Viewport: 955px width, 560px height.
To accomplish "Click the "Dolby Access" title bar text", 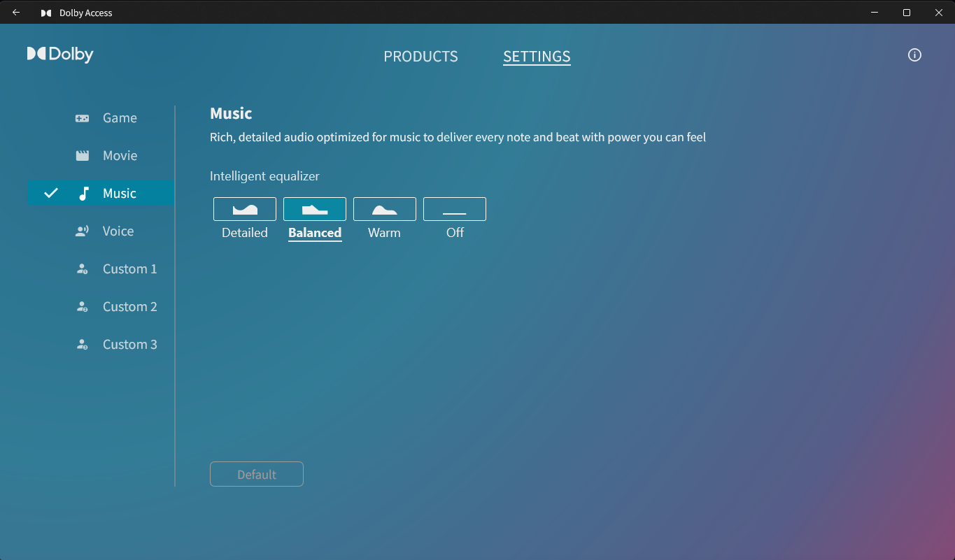I will point(86,13).
